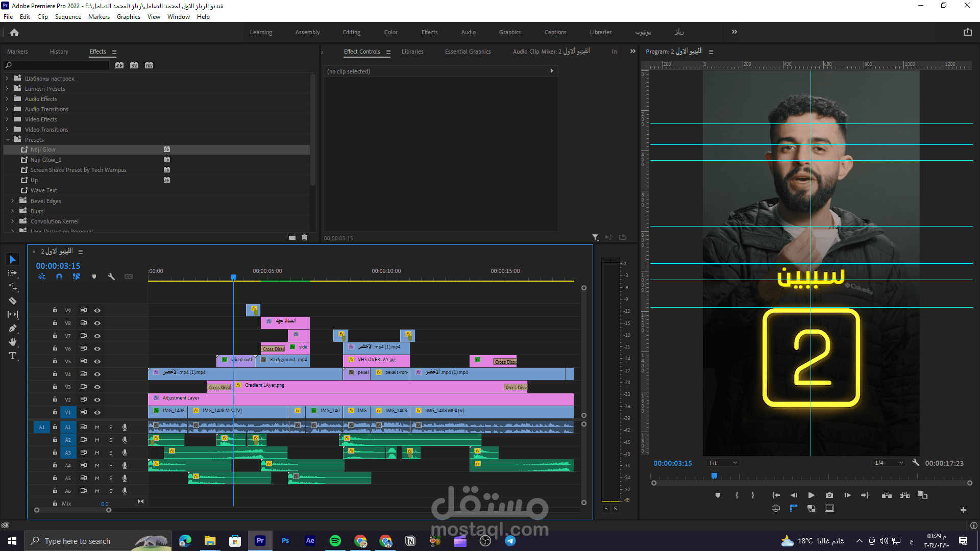This screenshot has height=551, width=980.
Task: Open Photoshop from Windows taskbar
Action: click(x=285, y=541)
